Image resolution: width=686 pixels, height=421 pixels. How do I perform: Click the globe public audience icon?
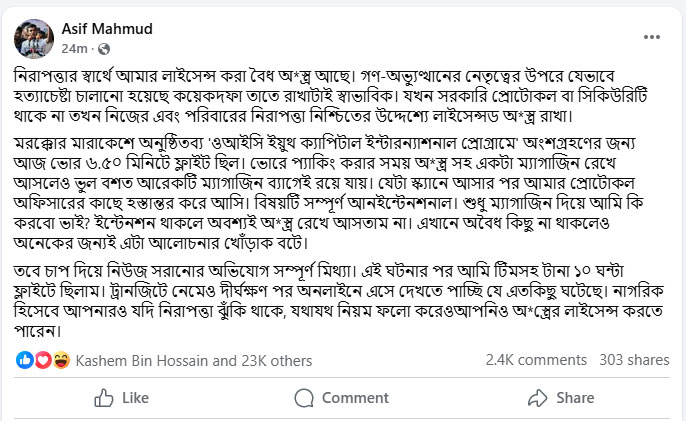coord(105,48)
